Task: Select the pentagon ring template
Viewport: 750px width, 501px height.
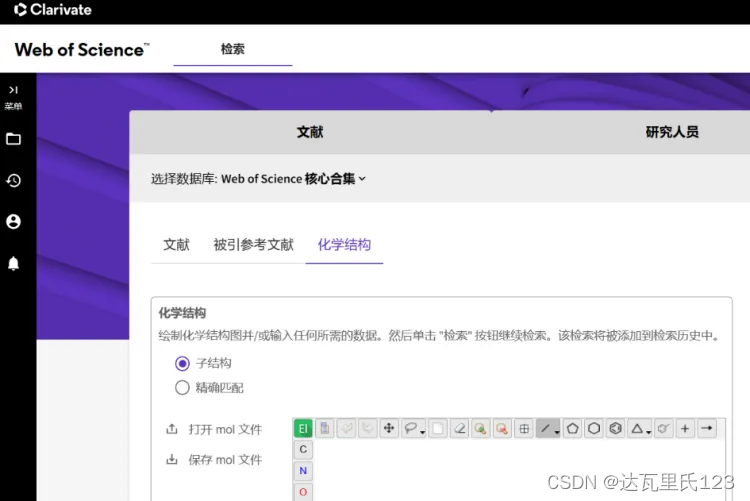Action: pos(573,428)
